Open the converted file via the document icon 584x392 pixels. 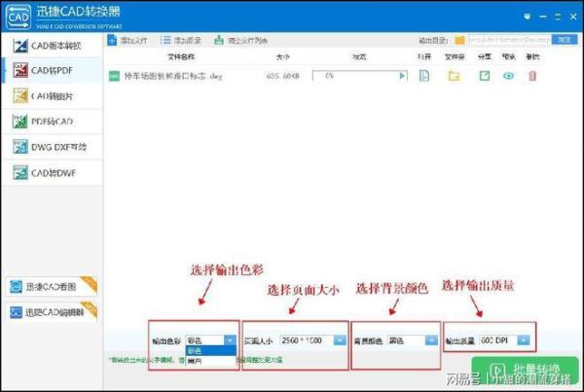point(424,76)
